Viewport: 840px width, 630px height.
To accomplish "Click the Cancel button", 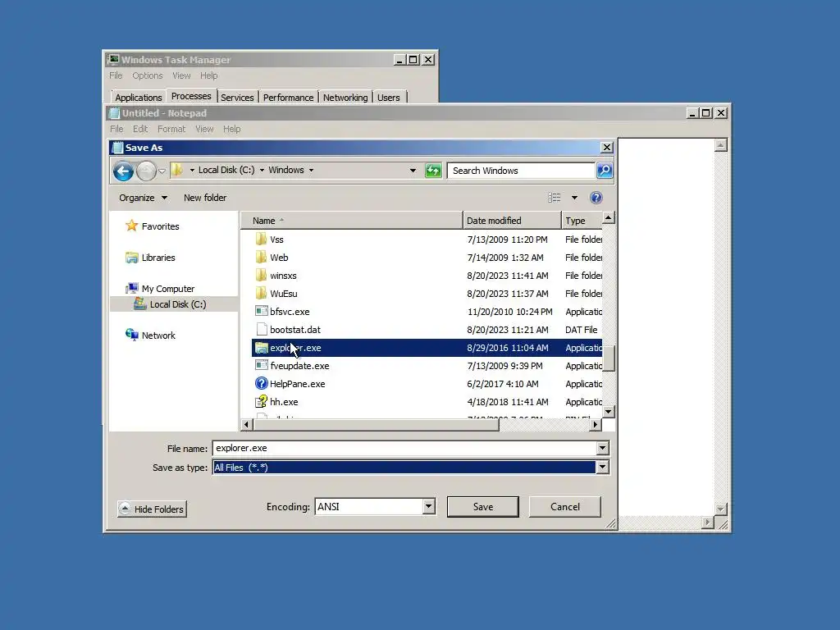I will (x=564, y=507).
